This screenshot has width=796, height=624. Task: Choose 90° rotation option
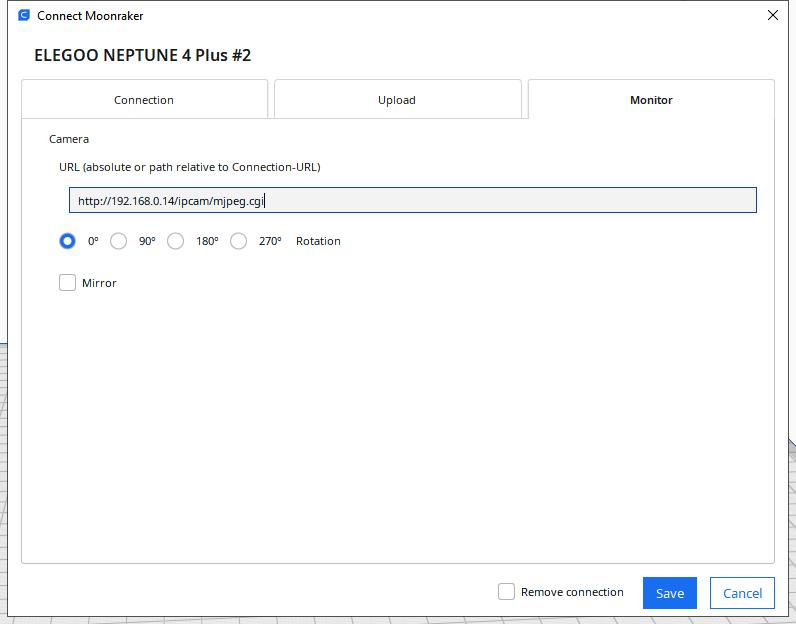tap(118, 241)
